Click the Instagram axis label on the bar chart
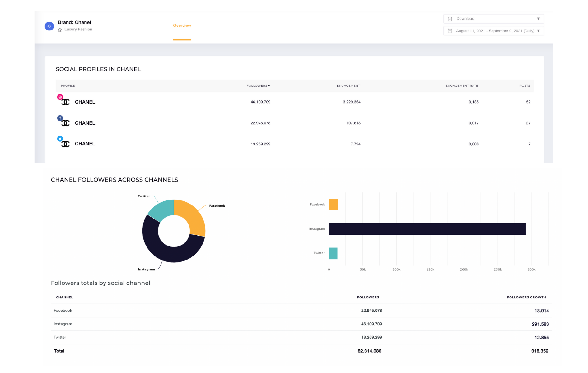 click(x=317, y=229)
